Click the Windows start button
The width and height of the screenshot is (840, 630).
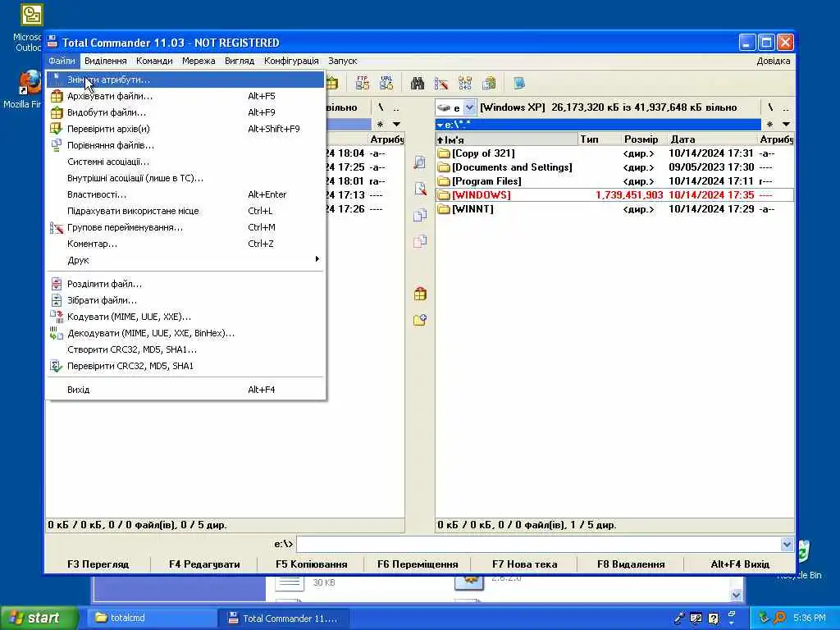(38, 618)
